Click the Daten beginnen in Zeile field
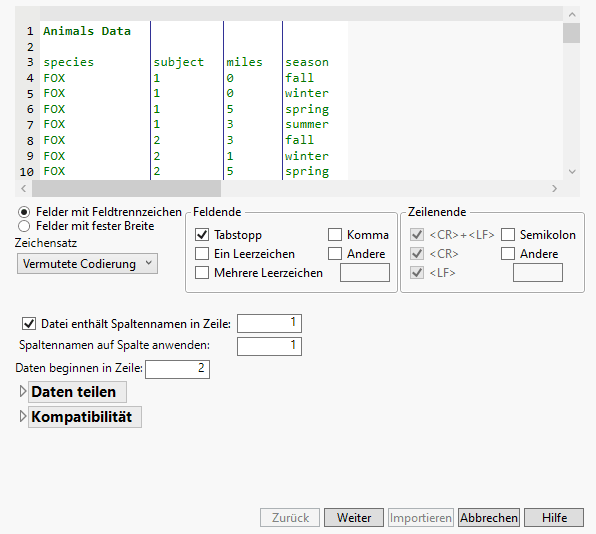This screenshot has width=596, height=534. [178, 369]
